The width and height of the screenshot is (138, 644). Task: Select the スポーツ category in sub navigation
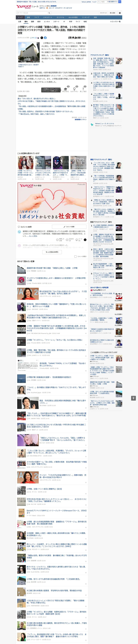coord(56,21)
